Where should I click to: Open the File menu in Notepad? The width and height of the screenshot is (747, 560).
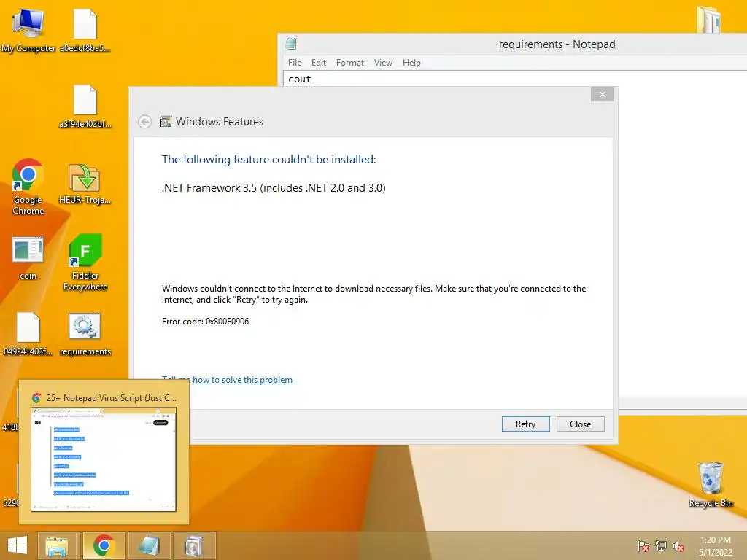[x=295, y=63]
